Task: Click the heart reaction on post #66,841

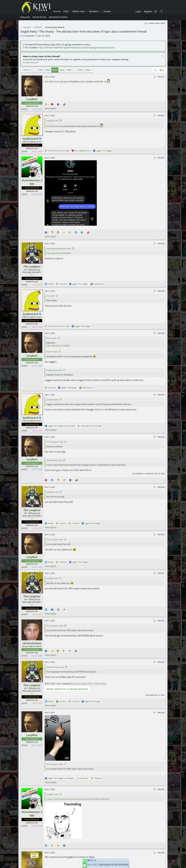Action: (52, 104)
